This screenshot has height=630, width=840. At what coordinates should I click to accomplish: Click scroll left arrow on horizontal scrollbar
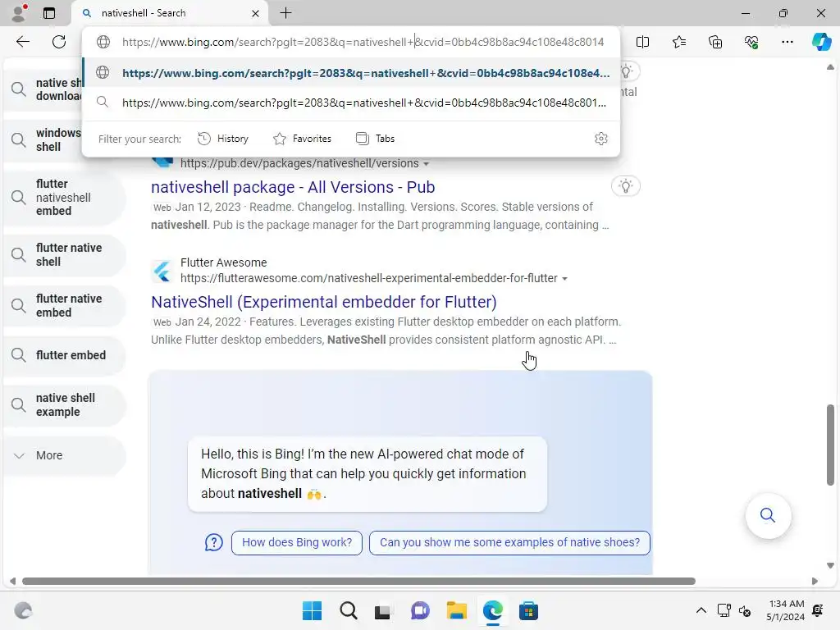coord(12,582)
